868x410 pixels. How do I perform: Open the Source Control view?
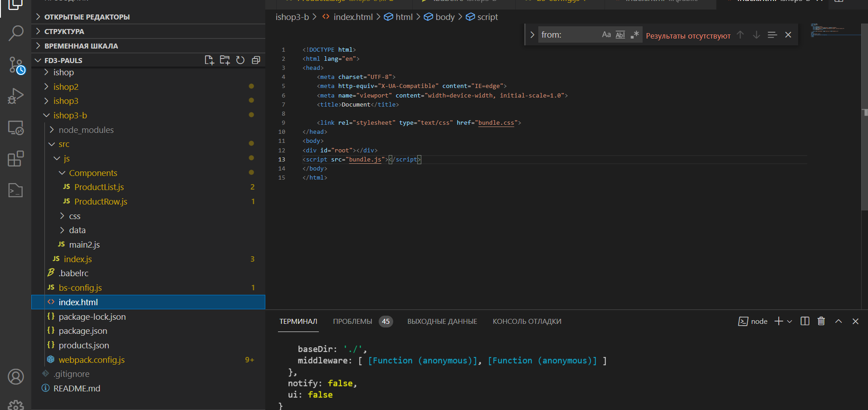16,65
